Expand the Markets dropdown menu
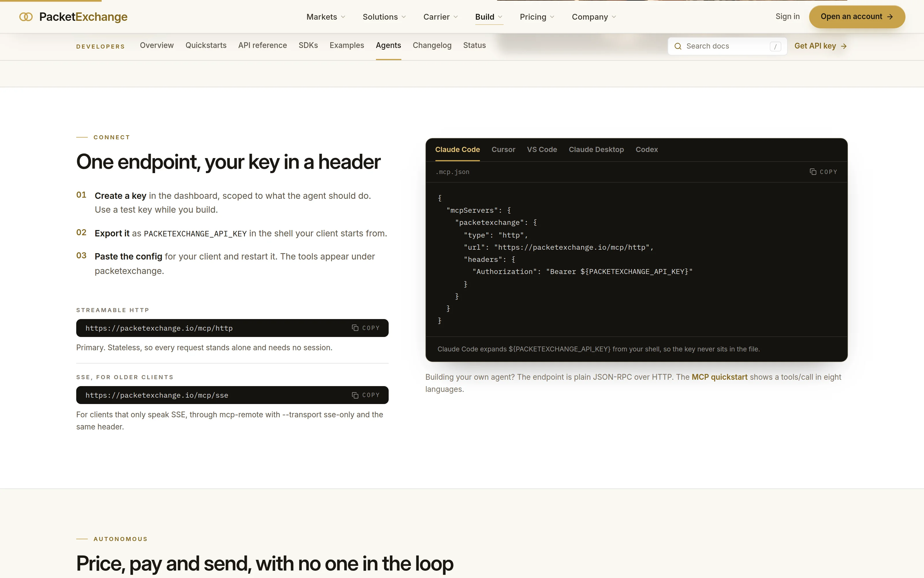 pyautogui.click(x=326, y=17)
